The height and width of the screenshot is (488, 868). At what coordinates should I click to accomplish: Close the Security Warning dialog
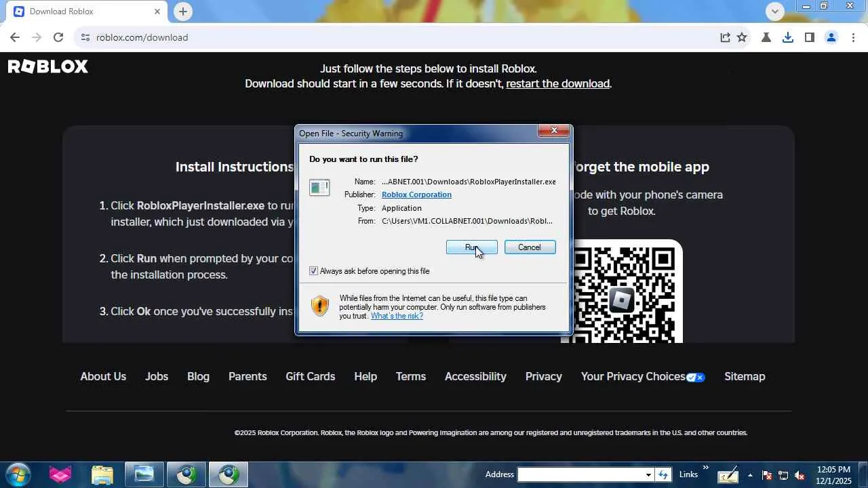[x=554, y=130]
